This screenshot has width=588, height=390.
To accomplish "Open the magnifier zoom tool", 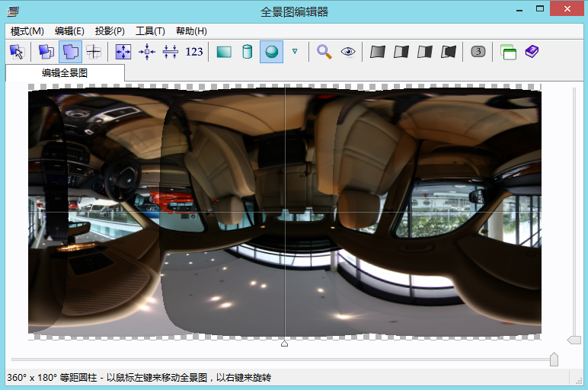I will point(324,52).
